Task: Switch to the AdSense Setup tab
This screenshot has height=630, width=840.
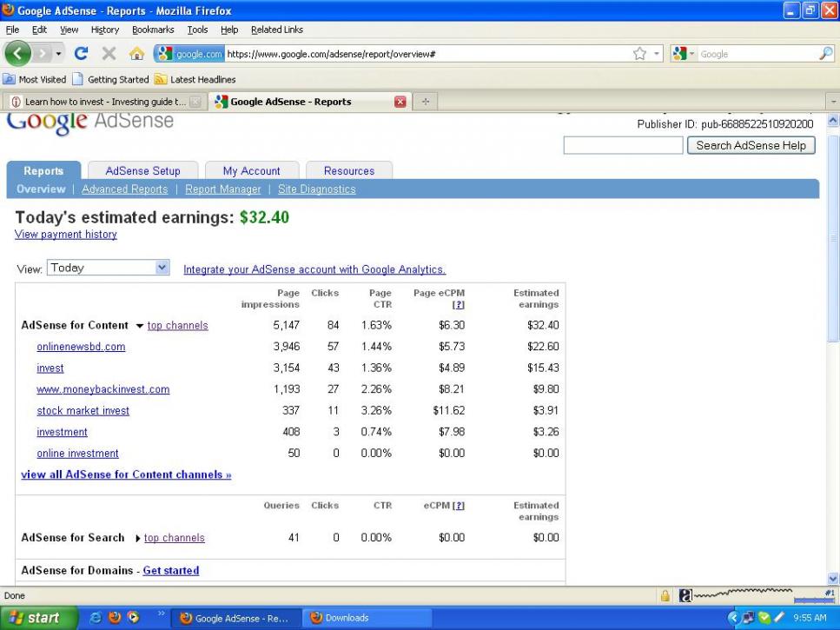Action: pos(142,171)
